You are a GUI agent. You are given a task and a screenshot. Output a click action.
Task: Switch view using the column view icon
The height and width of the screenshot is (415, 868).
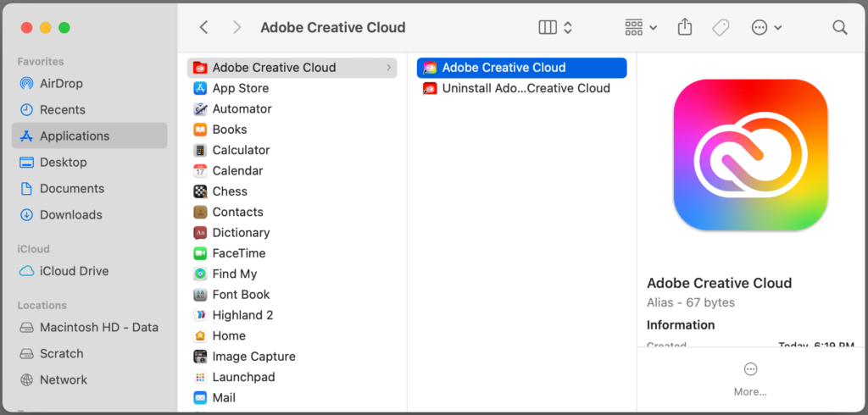pos(548,27)
